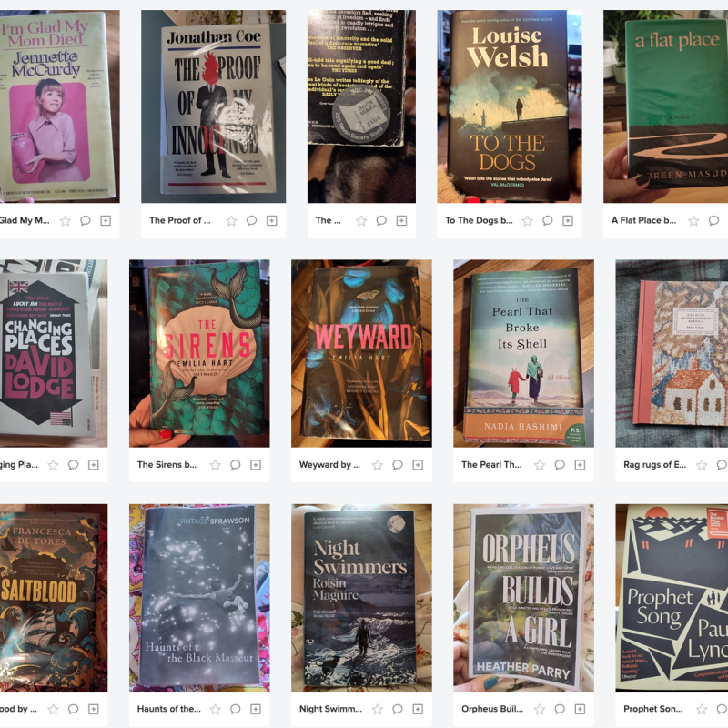728x728 pixels.
Task: View the Saltblood book cover photo
Action: point(54,598)
